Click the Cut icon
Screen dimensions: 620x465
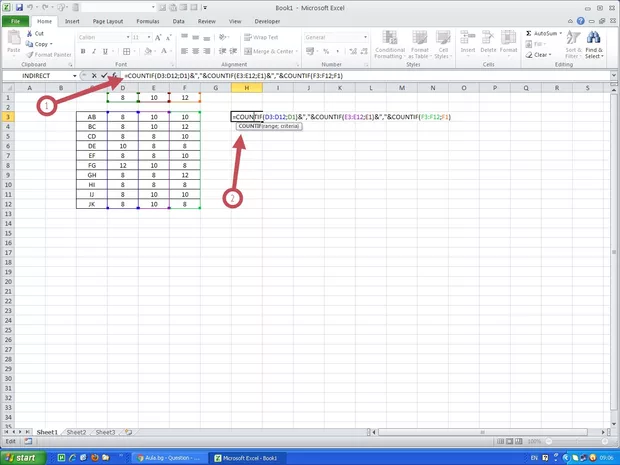pyautogui.click(x=38, y=33)
